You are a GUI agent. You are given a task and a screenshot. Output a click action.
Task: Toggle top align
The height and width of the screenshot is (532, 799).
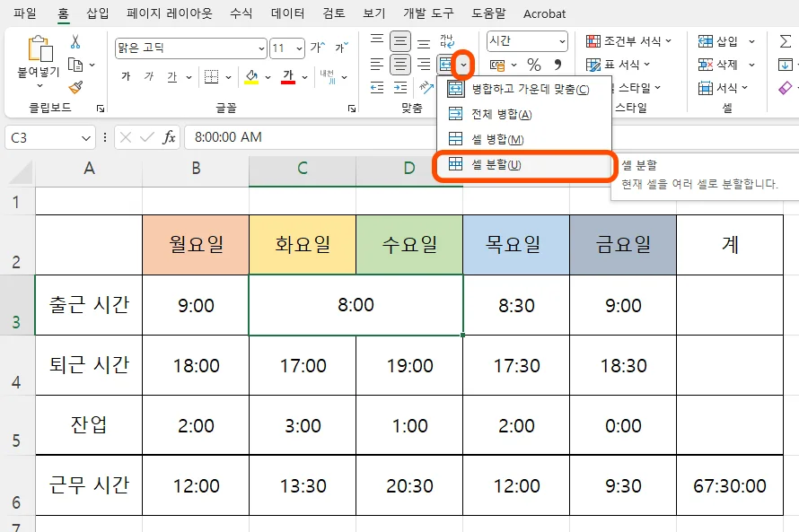pos(377,40)
